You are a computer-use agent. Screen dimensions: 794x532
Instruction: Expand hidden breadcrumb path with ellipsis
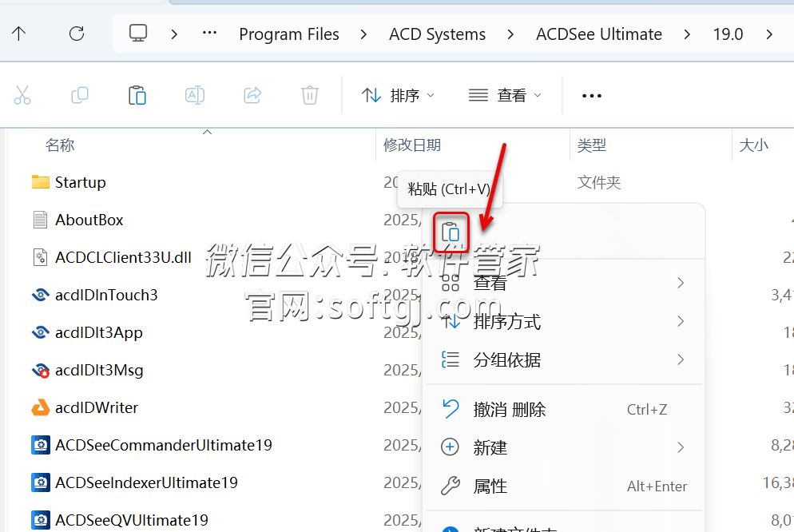coord(209,34)
